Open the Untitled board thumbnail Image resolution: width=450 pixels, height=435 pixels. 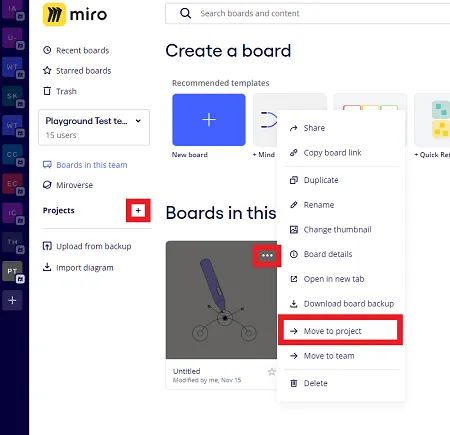tap(221, 300)
